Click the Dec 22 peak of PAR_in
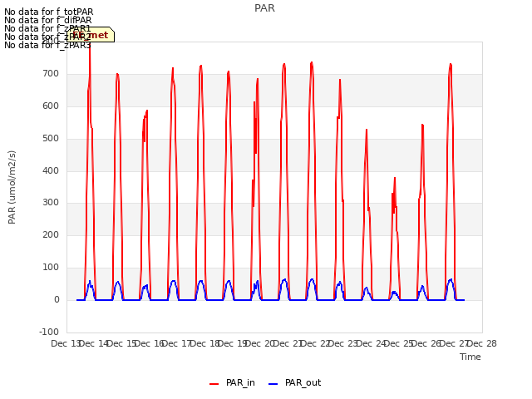Image resolution: width=532 pixels, height=399 pixels. click(312, 63)
